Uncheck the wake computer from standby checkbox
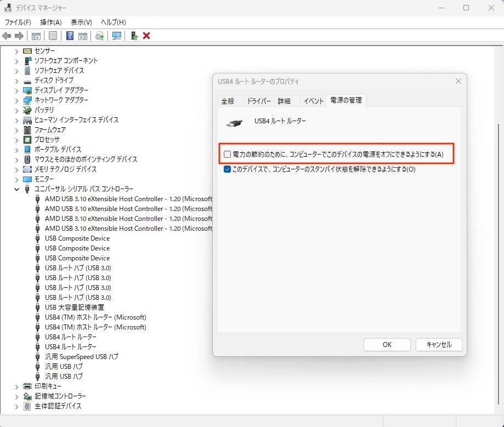Image resolution: width=504 pixels, height=427 pixels. (x=228, y=169)
